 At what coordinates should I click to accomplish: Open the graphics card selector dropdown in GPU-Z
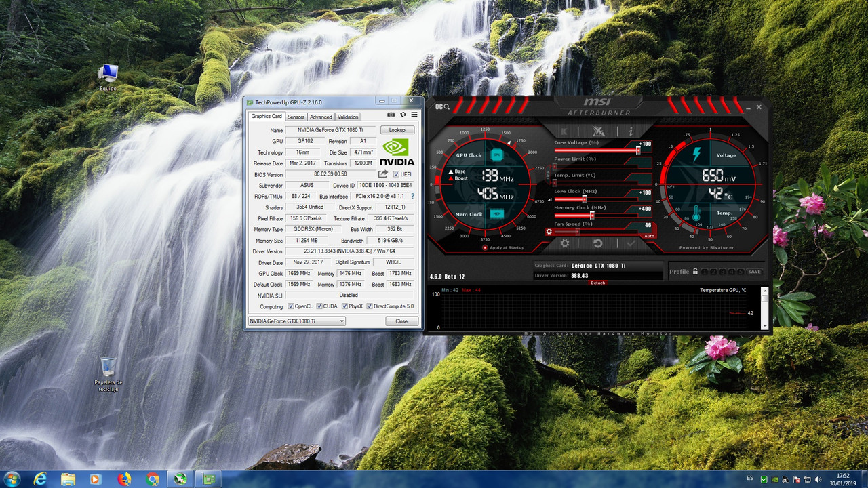pos(340,321)
